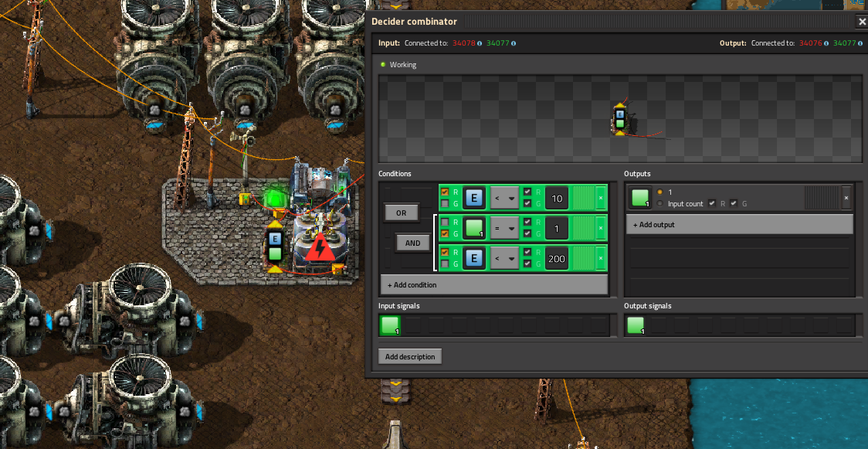Click the programmable speaker on the pole
This screenshot has height=449, width=868.
tap(243, 134)
